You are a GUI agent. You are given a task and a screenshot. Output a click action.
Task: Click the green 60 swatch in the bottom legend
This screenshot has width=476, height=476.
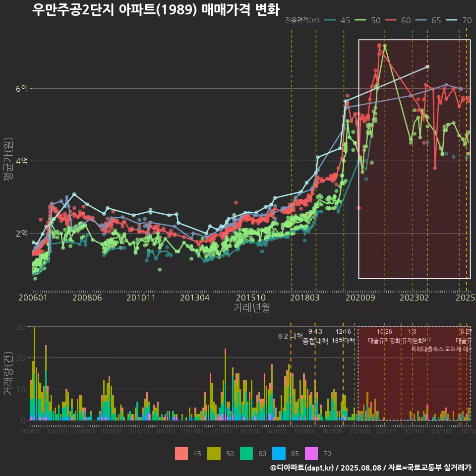[x=246, y=454]
